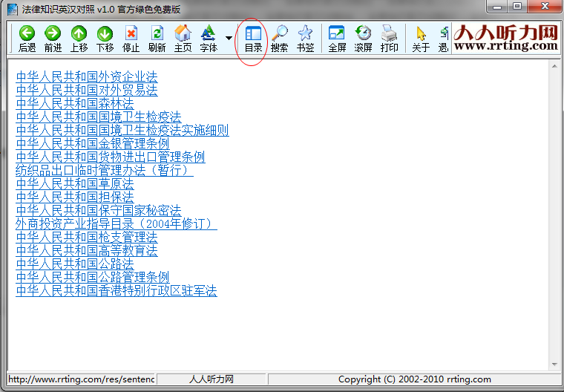Click the 下移 move down icon
564x392 pixels.
[x=105, y=33]
